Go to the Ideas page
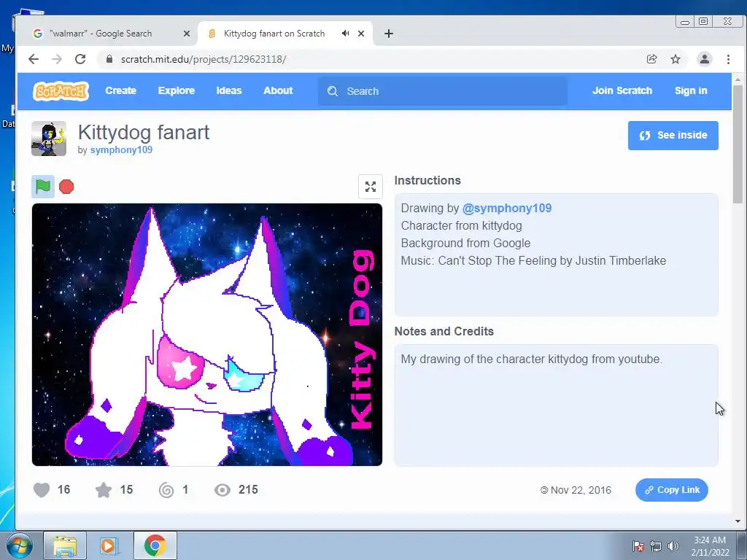Viewport: 747px width, 560px height. pos(229,90)
